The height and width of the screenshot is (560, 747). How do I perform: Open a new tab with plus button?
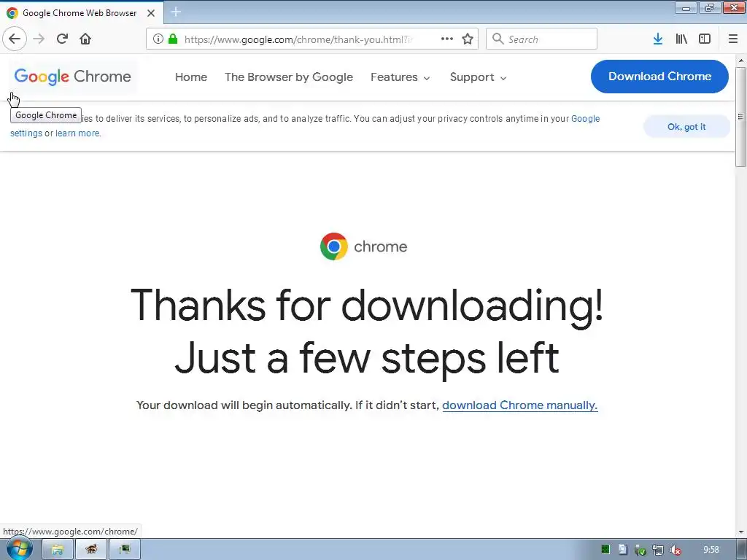tap(176, 12)
